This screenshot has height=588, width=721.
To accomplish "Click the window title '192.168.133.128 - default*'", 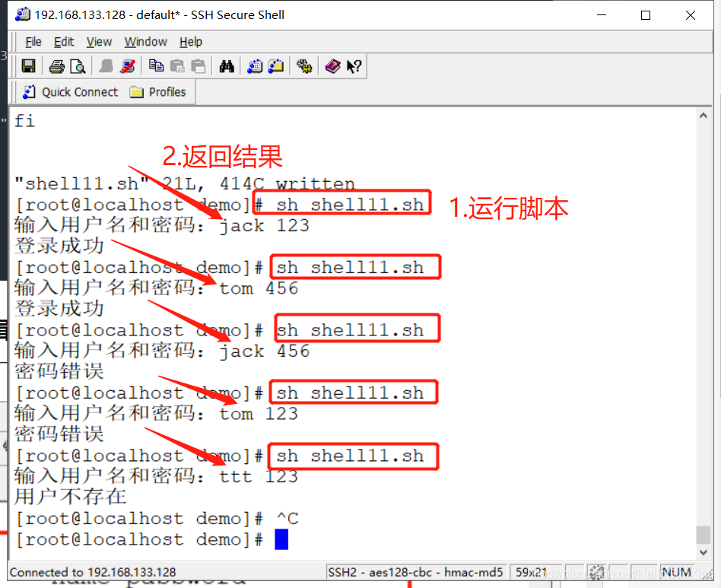I will pyautogui.click(x=106, y=14).
